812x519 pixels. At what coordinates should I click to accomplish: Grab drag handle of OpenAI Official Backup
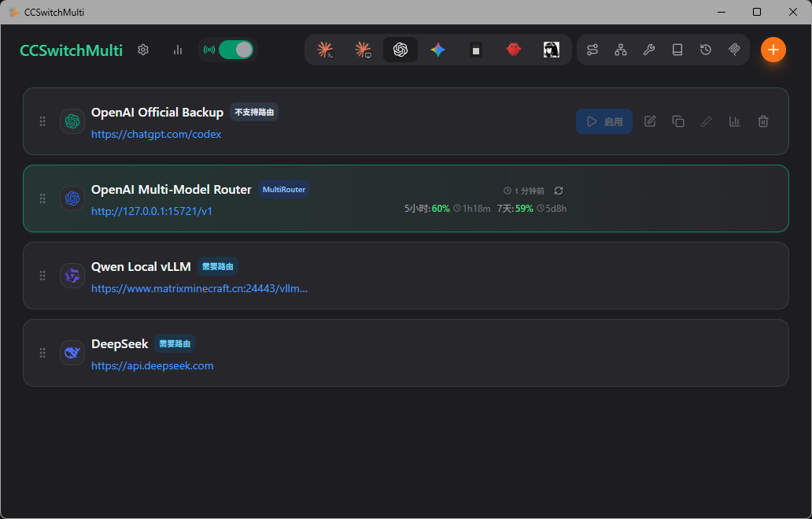click(42, 121)
